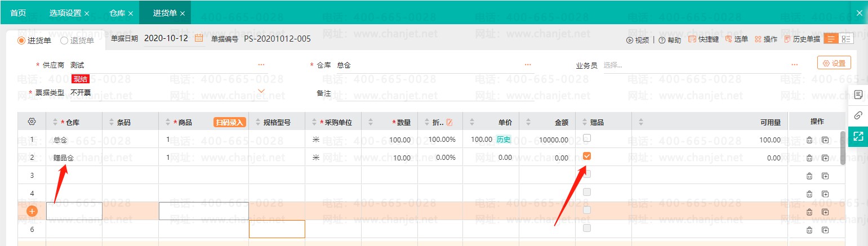868x246 pixels.
Task: Switch to the orange list layout view
Action: click(831, 39)
